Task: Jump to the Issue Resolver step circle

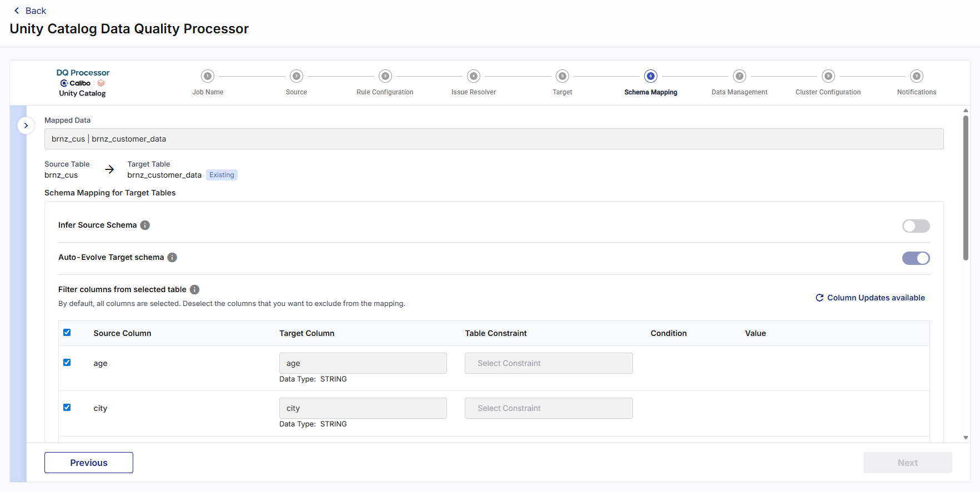Action: pos(474,76)
